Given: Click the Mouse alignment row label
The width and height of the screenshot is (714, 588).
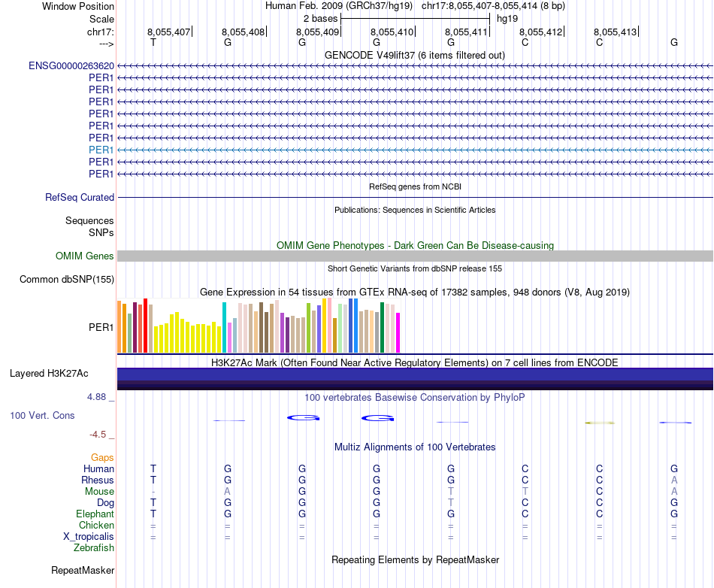Looking at the screenshot, I should (99, 492).
